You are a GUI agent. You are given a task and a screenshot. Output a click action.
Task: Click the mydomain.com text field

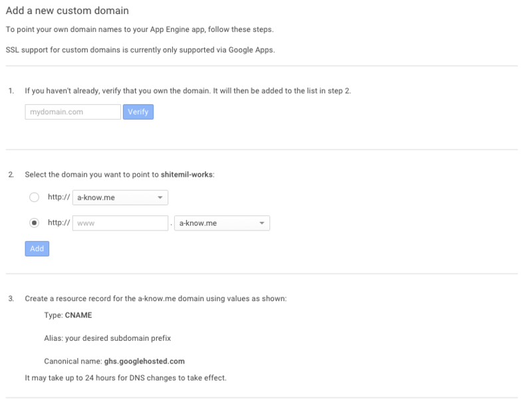click(73, 112)
